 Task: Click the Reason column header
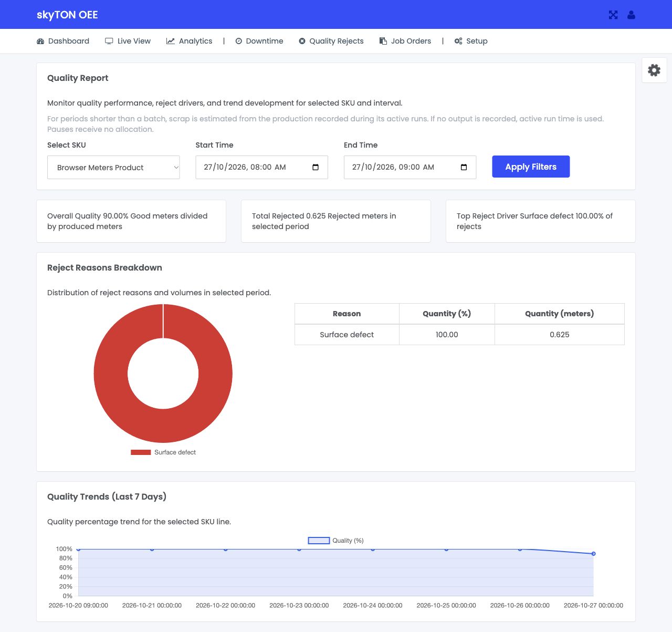pos(347,314)
